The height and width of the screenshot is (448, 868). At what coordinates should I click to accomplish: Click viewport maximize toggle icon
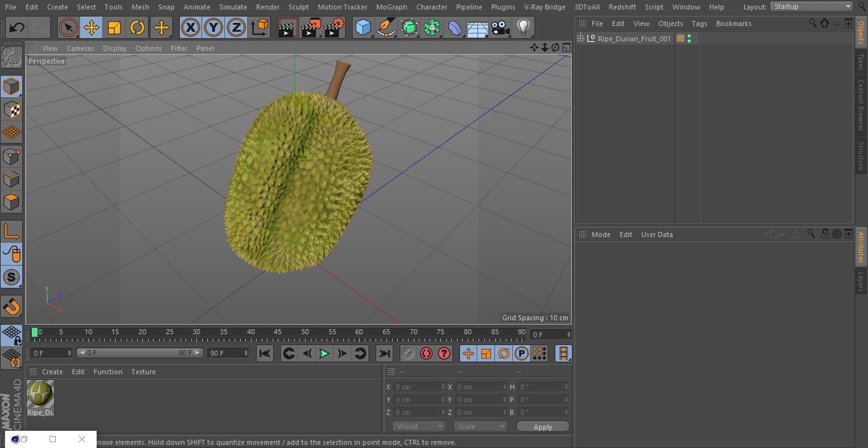(x=566, y=48)
